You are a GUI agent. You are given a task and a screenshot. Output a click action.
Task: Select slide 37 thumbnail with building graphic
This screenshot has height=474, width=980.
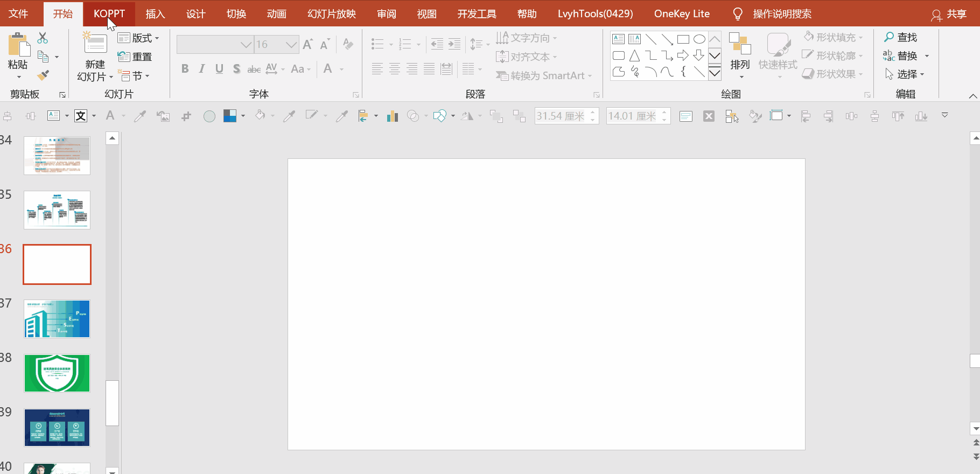(x=57, y=319)
